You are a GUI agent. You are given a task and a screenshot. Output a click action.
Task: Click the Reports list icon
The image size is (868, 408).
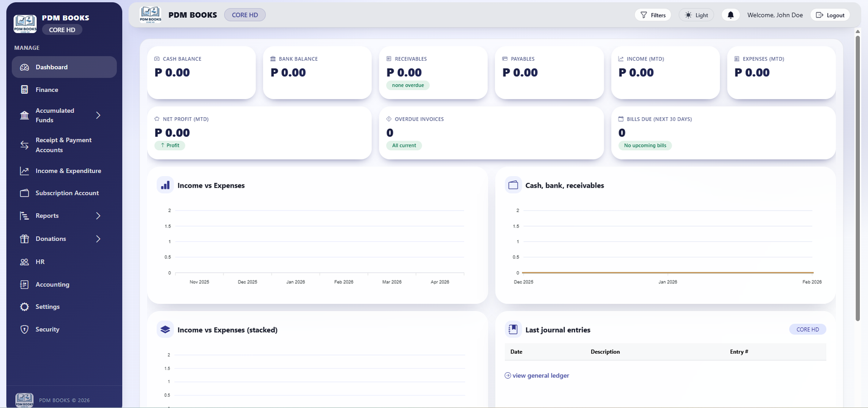pyautogui.click(x=24, y=216)
